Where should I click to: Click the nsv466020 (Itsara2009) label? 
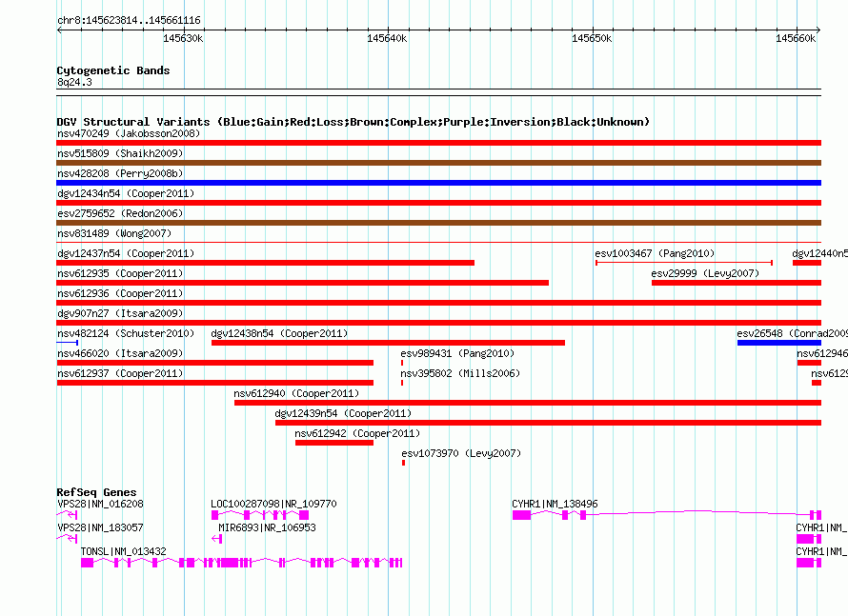pyautogui.click(x=120, y=353)
